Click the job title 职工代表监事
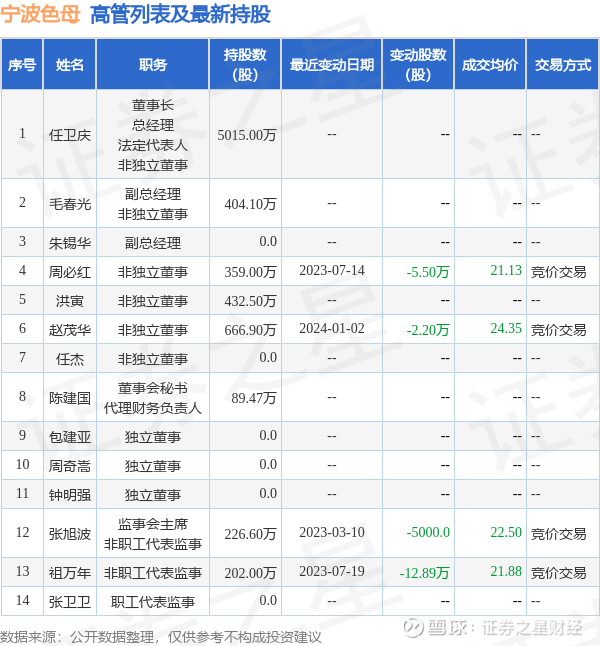The width and height of the screenshot is (600, 646). point(153,602)
